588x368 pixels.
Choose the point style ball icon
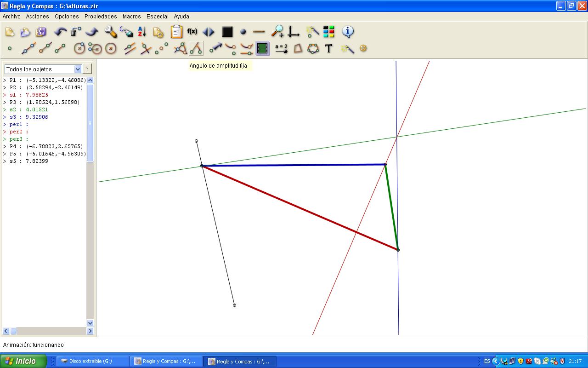[243, 32]
